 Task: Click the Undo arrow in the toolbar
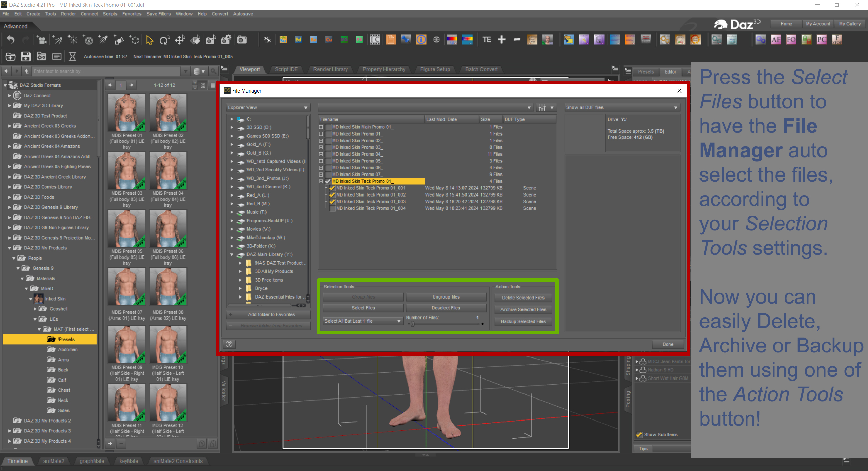(x=11, y=40)
